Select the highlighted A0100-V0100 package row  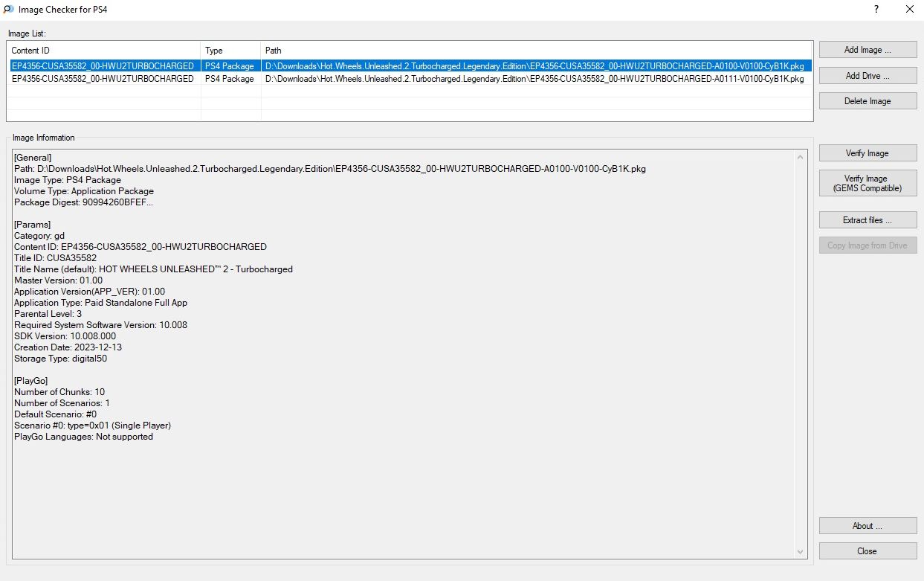tap(534, 66)
